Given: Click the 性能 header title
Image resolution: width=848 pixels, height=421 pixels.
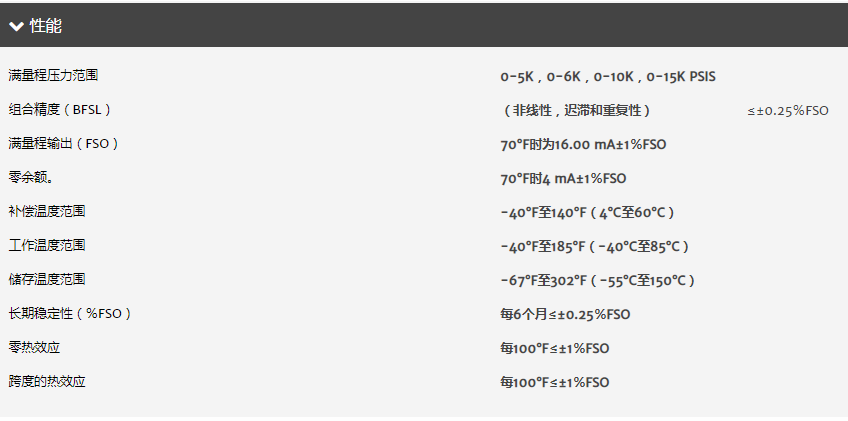Looking at the screenshot, I should (x=45, y=25).
